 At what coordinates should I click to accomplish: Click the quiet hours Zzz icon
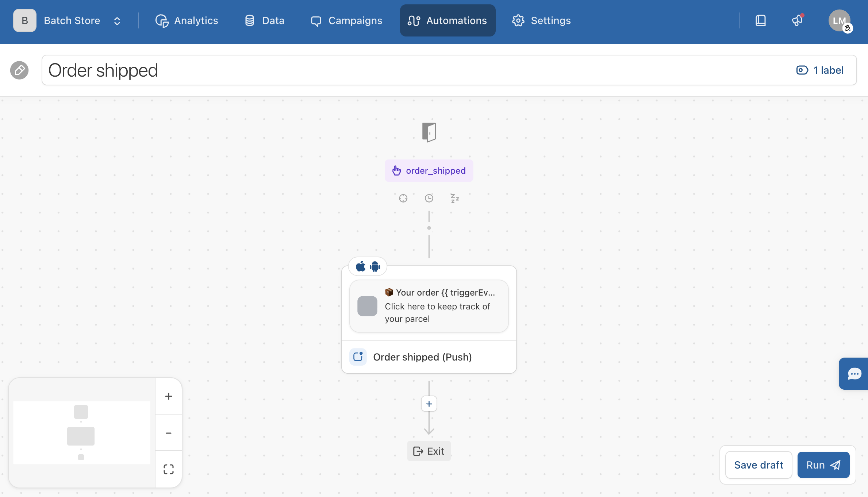[x=454, y=198]
